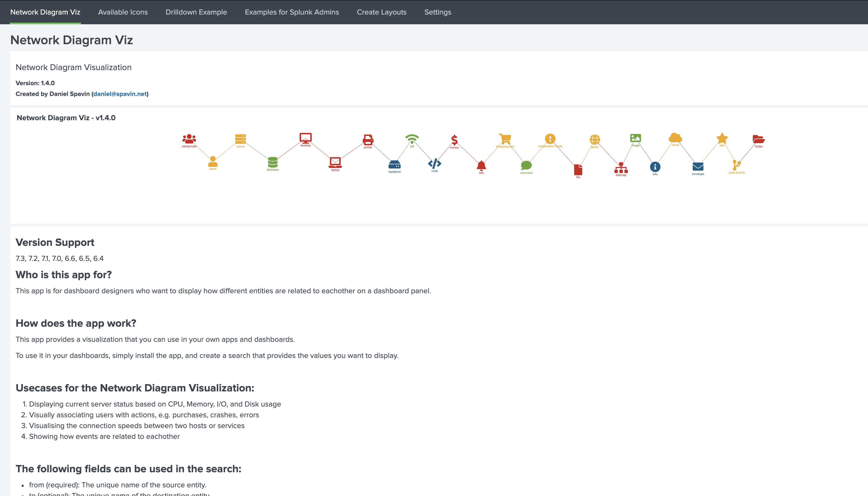Select the shopping-cart node icon
Viewport: 868px width, 496px height.
coord(505,139)
